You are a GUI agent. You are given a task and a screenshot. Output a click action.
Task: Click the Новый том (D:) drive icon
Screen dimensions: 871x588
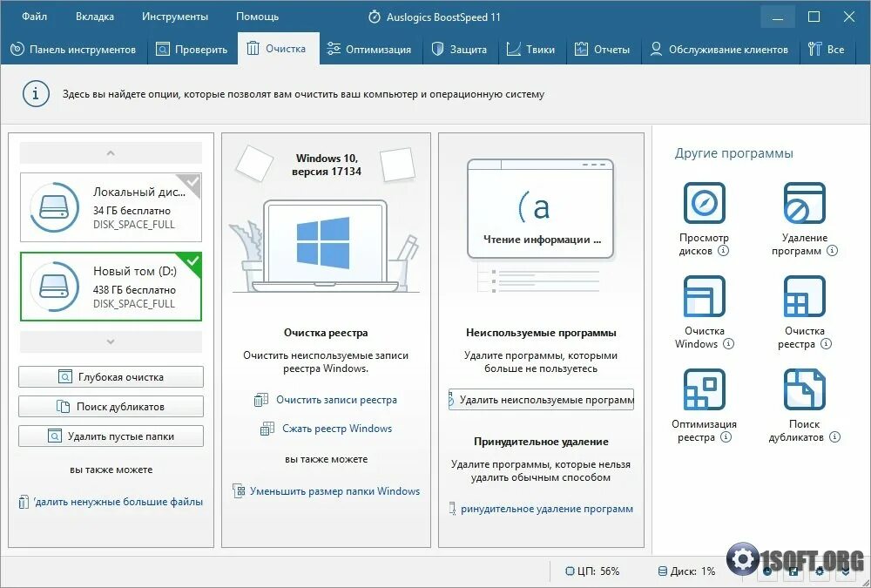[54, 287]
